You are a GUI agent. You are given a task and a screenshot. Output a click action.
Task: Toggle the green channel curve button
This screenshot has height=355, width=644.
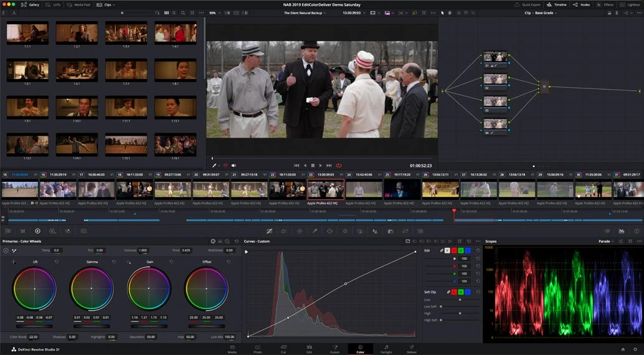click(x=461, y=250)
